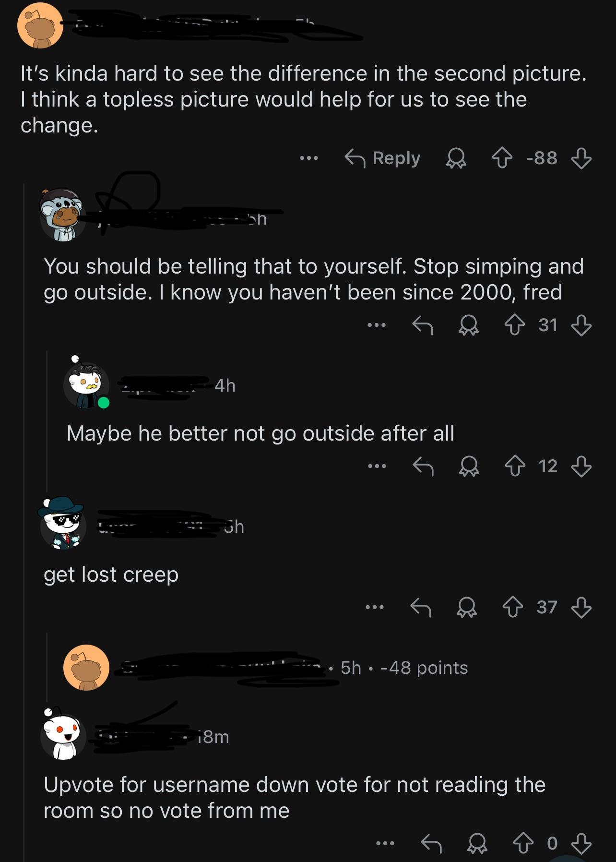
Task: Open the sunglasses-and-hat avatar's profile
Action: pos(63,523)
